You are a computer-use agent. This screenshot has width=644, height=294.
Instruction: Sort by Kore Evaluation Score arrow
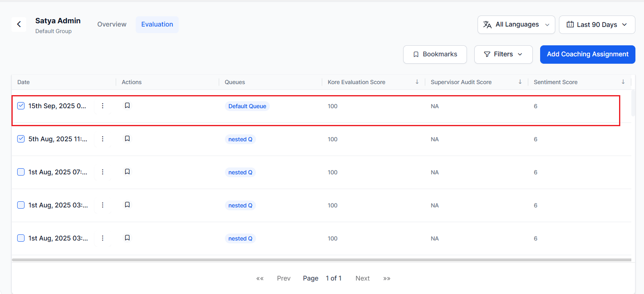pos(417,82)
